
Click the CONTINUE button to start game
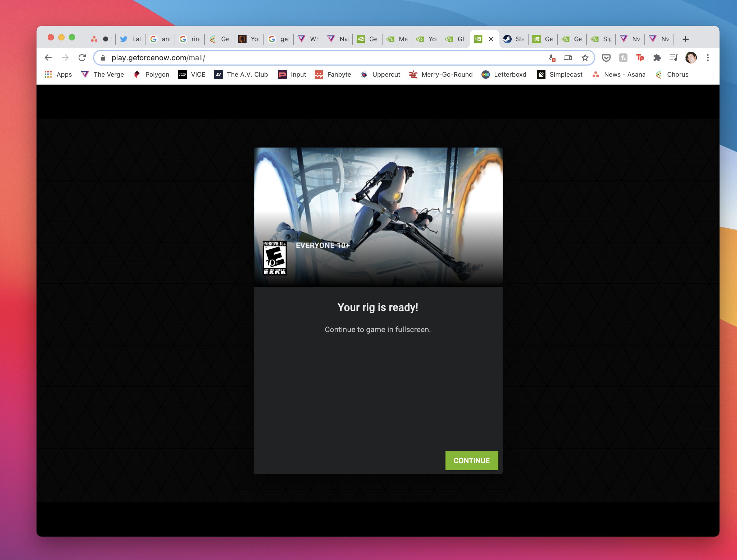pyautogui.click(x=471, y=460)
